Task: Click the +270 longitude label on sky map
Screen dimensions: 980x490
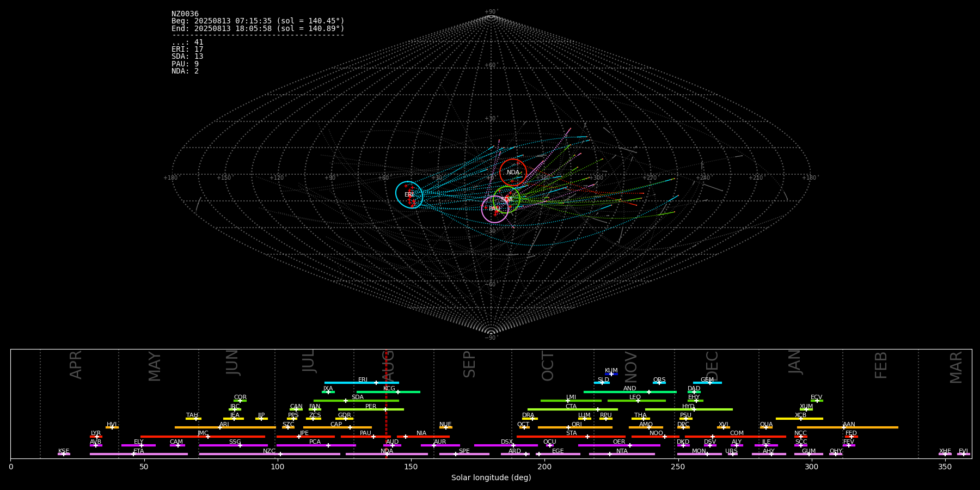Action: click(x=650, y=178)
